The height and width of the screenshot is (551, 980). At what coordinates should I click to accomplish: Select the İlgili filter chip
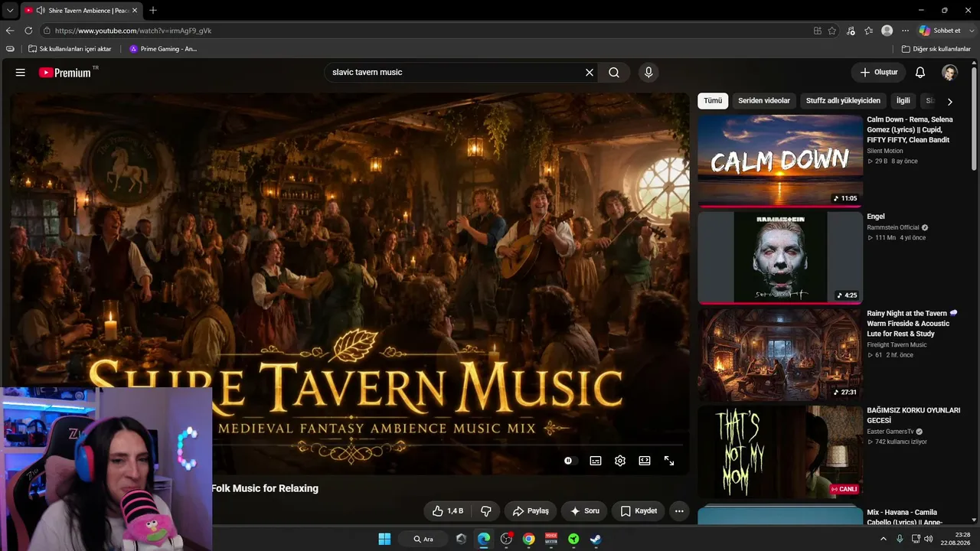point(903,101)
